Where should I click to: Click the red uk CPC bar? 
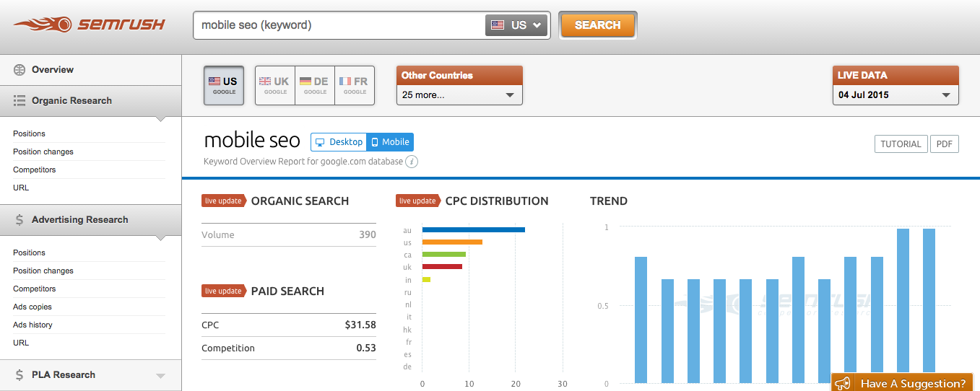442,267
